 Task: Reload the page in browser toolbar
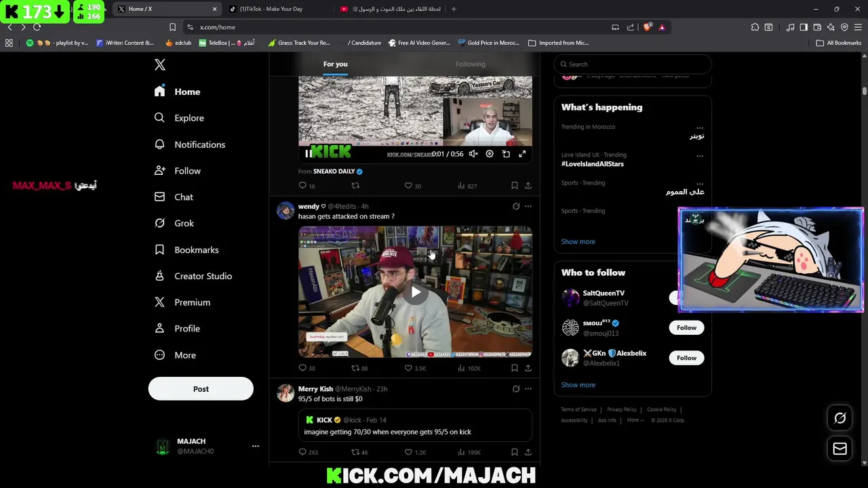pyautogui.click(x=37, y=27)
